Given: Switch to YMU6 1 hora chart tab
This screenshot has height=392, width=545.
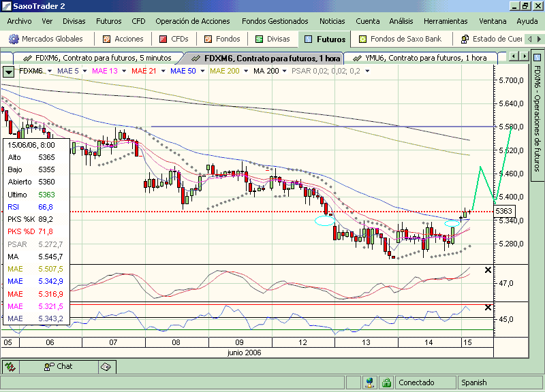Looking at the screenshot, I should (x=420, y=58).
